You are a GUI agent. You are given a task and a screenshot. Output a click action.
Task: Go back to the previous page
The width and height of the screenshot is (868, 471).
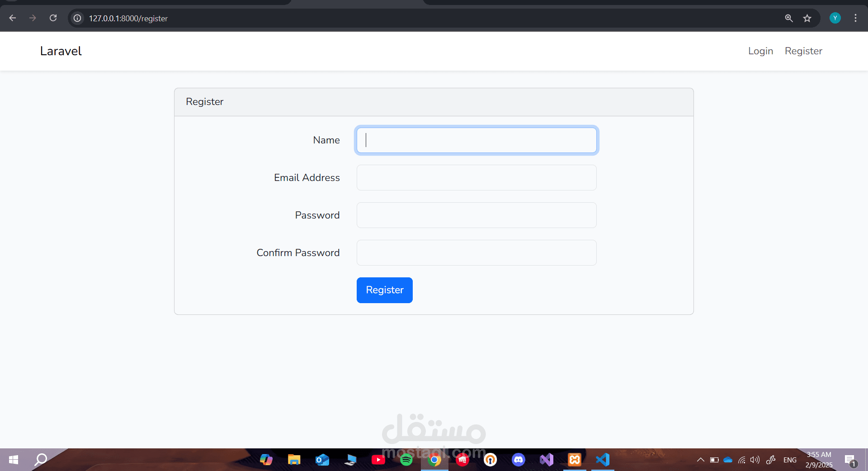tap(13, 18)
